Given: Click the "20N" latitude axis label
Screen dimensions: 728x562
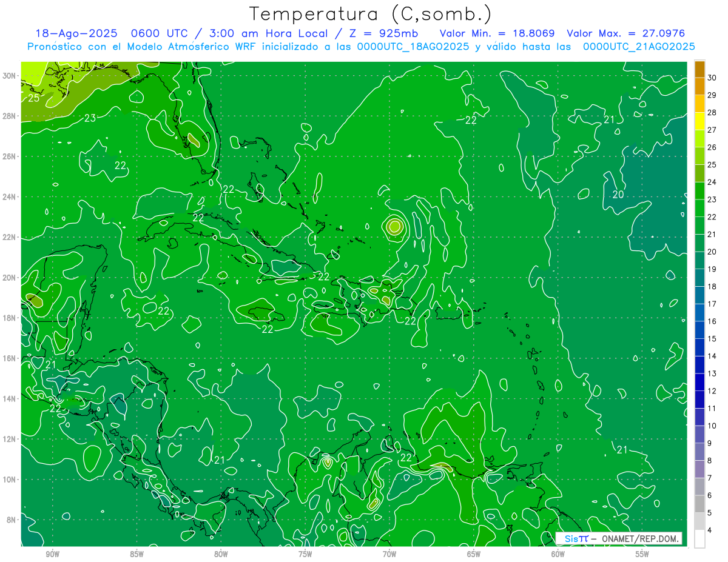Looking at the screenshot, I should 10,278.
